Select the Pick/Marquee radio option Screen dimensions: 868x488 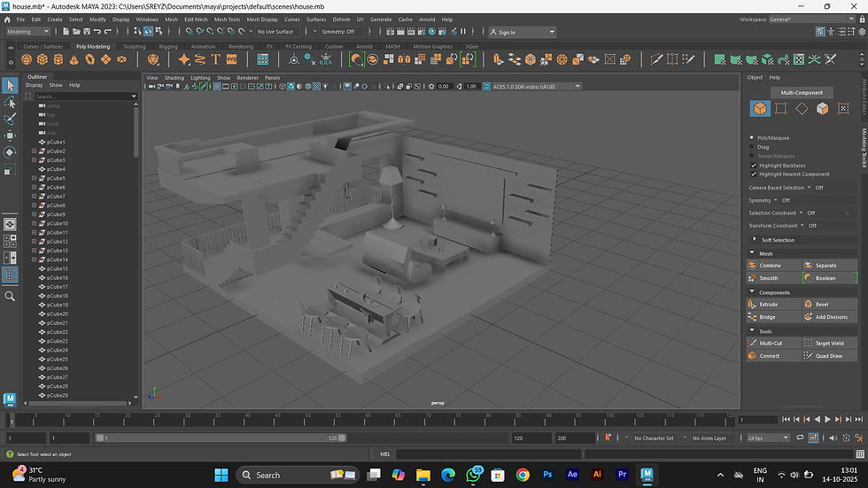pos(752,138)
